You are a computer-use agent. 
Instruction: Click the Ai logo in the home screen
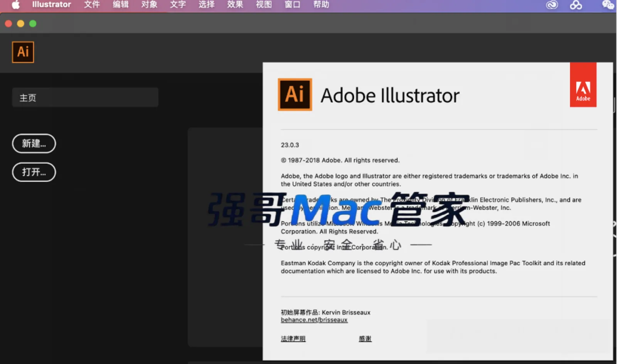pos(23,52)
